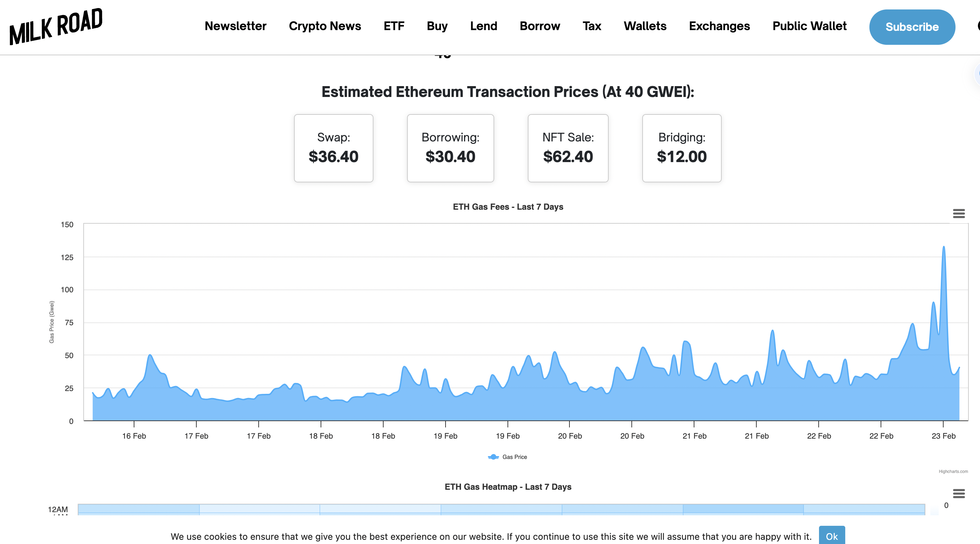This screenshot has width=980, height=544.
Task: Open the heatmap chart hamburger menu
Action: coord(959,493)
